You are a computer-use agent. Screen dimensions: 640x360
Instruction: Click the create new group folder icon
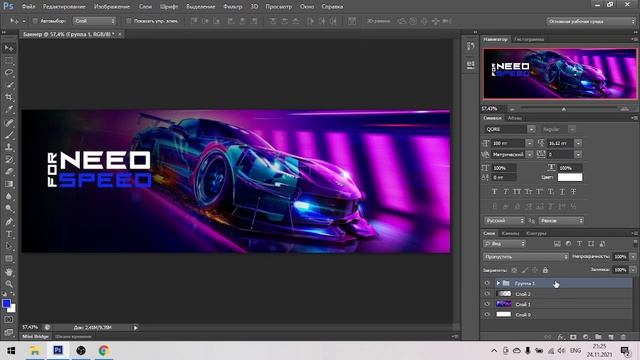coord(598,337)
